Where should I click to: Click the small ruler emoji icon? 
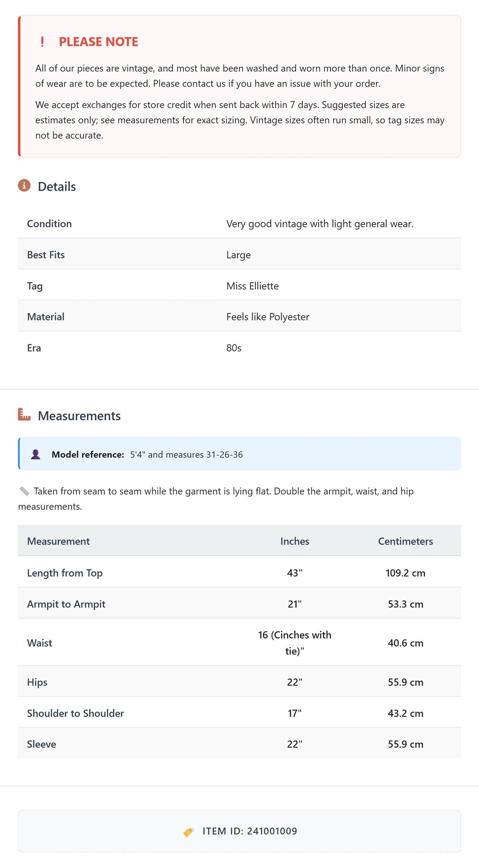pos(24,491)
